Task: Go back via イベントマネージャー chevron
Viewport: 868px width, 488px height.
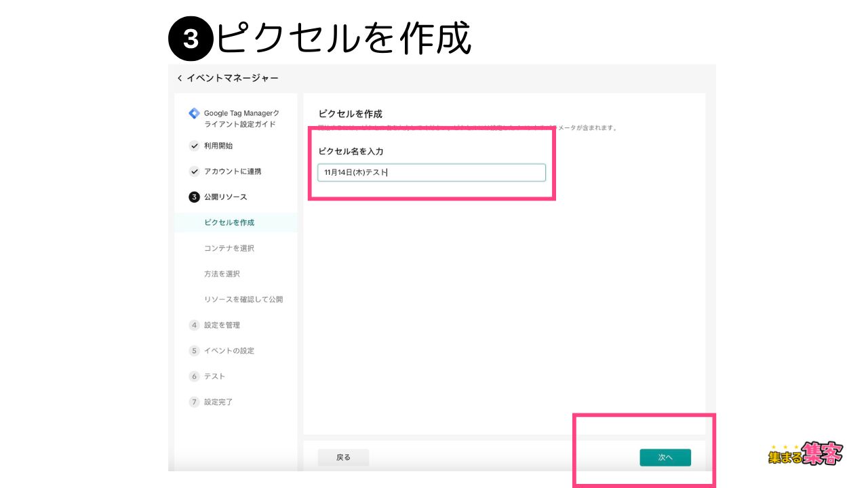Action: [x=180, y=79]
